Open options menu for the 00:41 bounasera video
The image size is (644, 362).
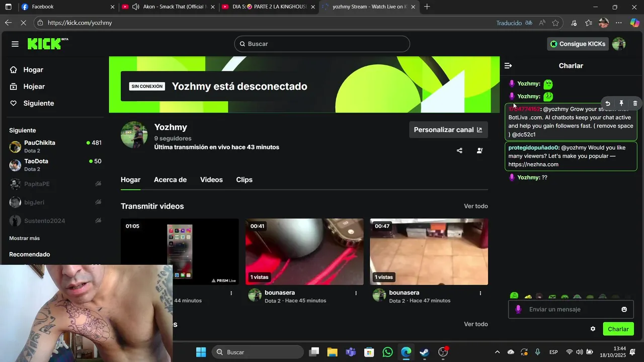[356, 293]
